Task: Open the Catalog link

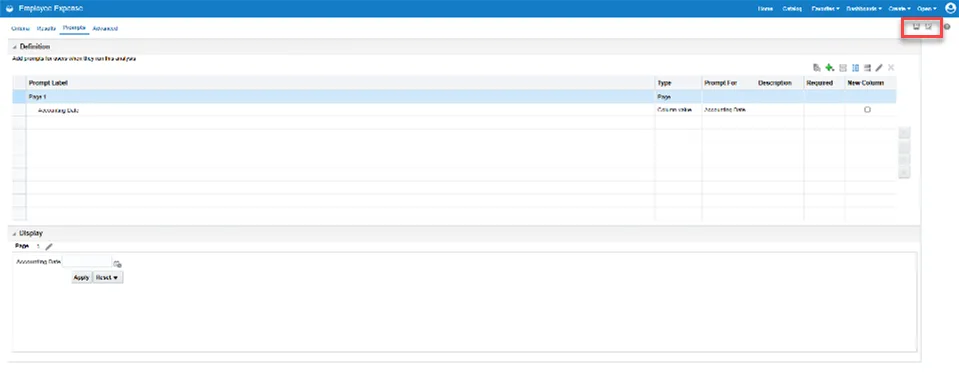Action: pos(792,9)
